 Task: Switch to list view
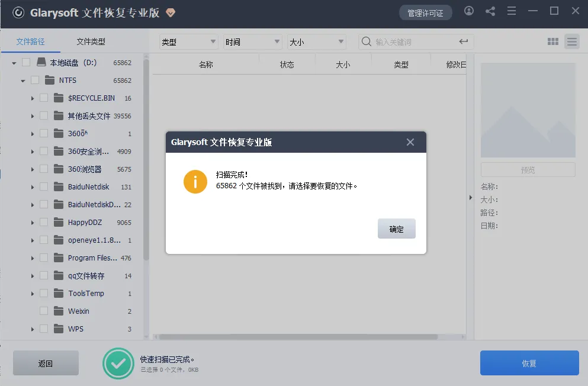(x=572, y=41)
